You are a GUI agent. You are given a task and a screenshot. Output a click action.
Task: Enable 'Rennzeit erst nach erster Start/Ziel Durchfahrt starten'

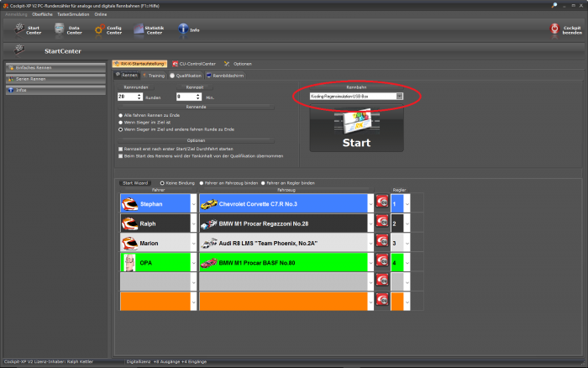[x=122, y=149]
